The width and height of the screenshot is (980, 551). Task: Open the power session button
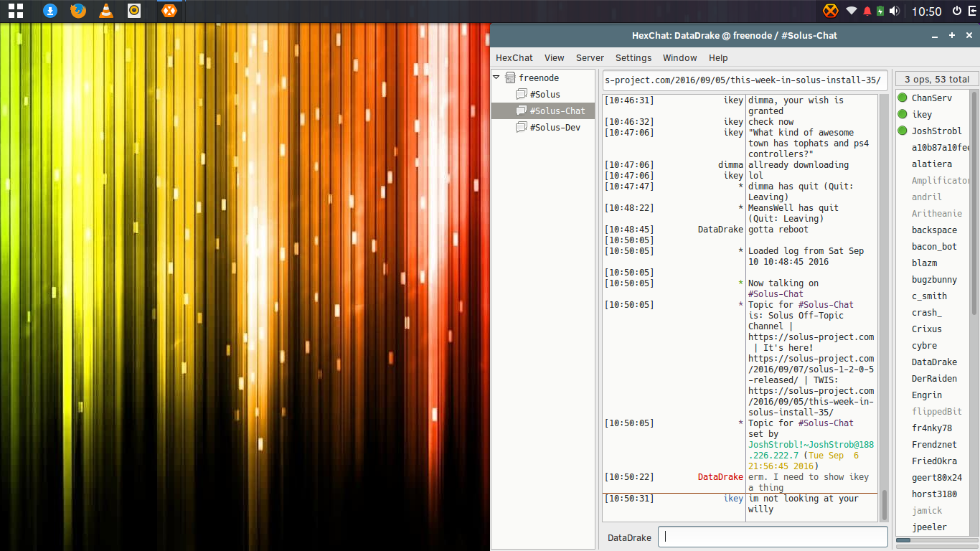point(956,11)
